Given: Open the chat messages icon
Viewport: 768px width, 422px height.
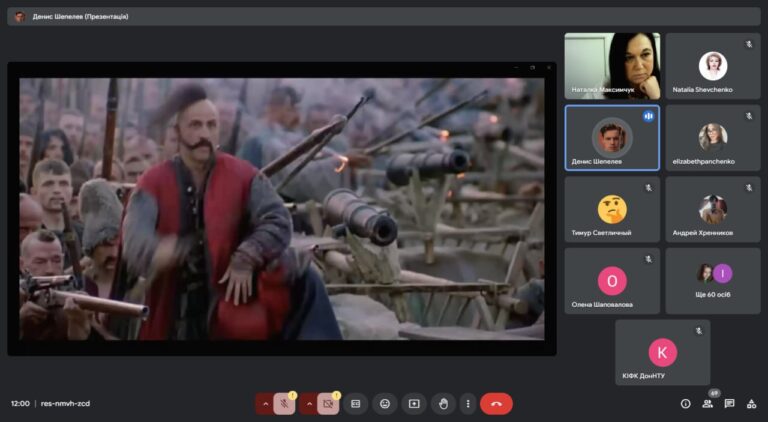Looking at the screenshot, I should 729,403.
